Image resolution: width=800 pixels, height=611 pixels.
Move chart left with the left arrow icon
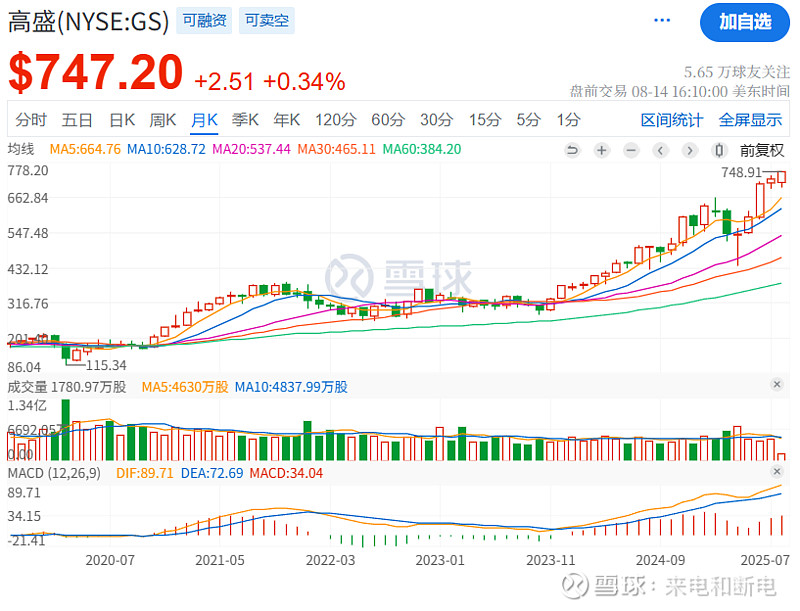[x=660, y=150]
